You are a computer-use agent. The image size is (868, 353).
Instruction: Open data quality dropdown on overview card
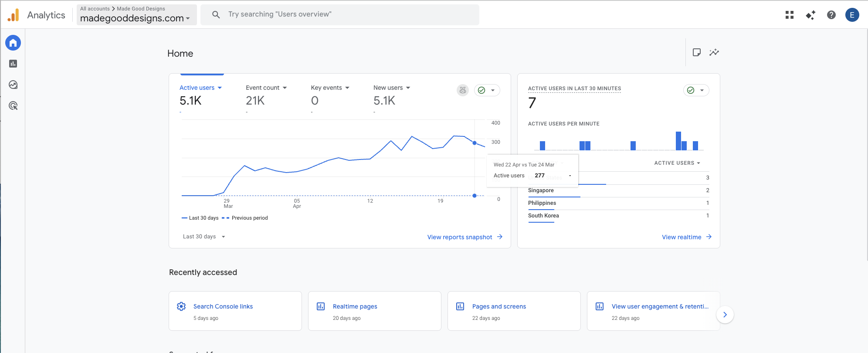point(487,90)
